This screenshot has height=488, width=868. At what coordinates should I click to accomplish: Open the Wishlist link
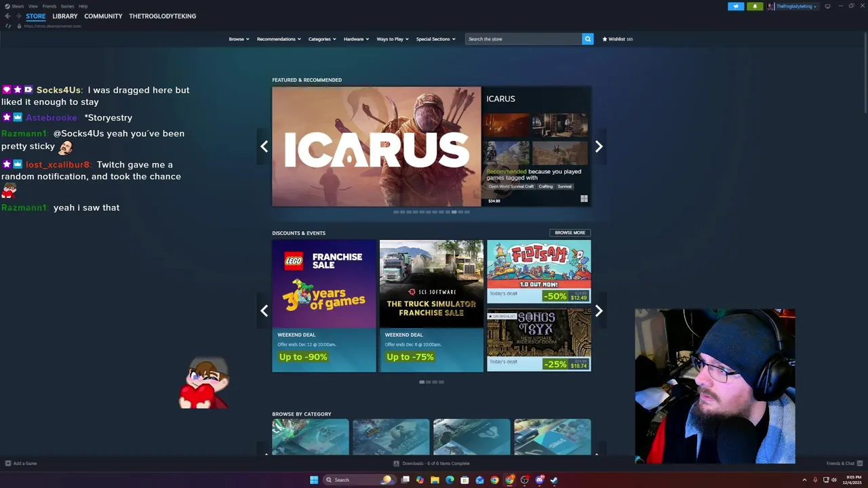[617, 39]
